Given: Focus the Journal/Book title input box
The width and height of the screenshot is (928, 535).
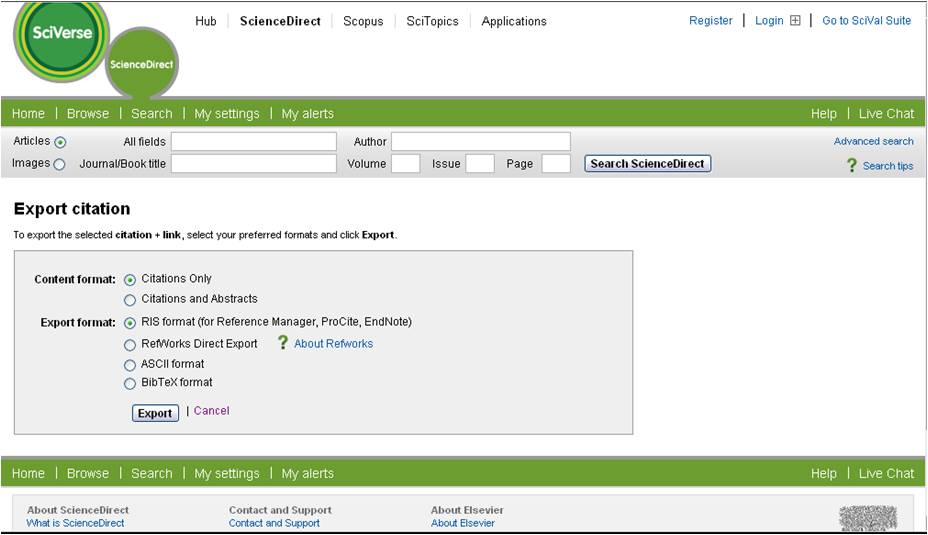Looking at the screenshot, I should 254,164.
